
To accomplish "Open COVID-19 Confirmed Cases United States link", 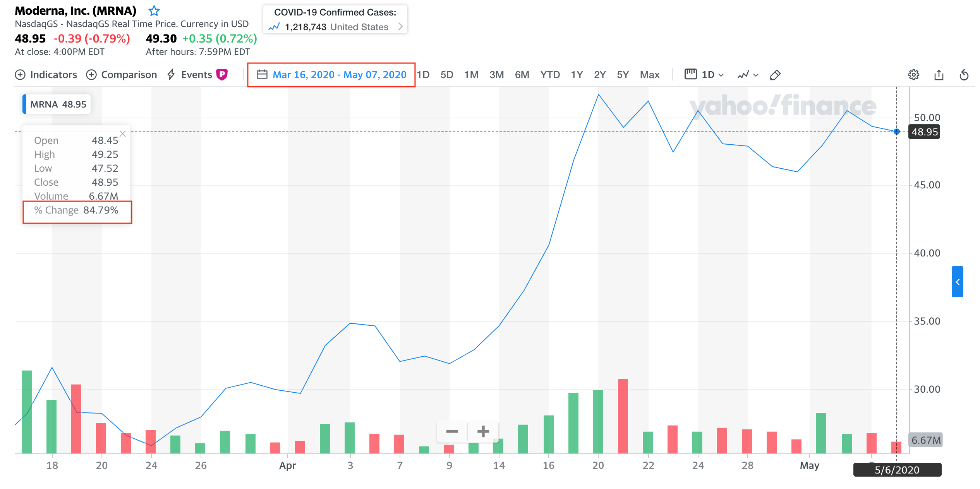I will point(335,19).
